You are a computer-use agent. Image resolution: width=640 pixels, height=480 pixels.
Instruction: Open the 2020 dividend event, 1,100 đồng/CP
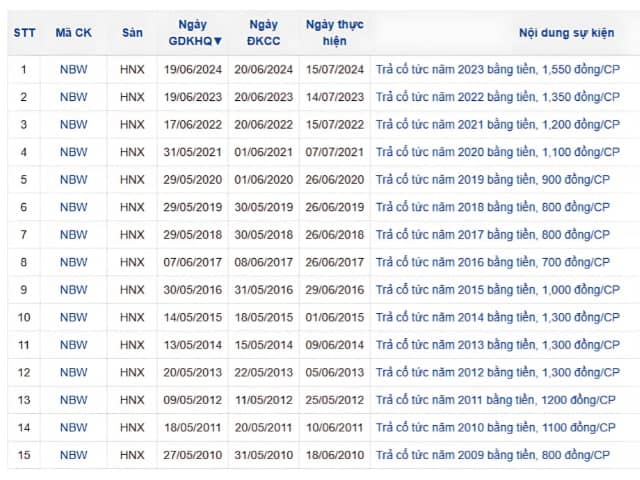(498, 152)
